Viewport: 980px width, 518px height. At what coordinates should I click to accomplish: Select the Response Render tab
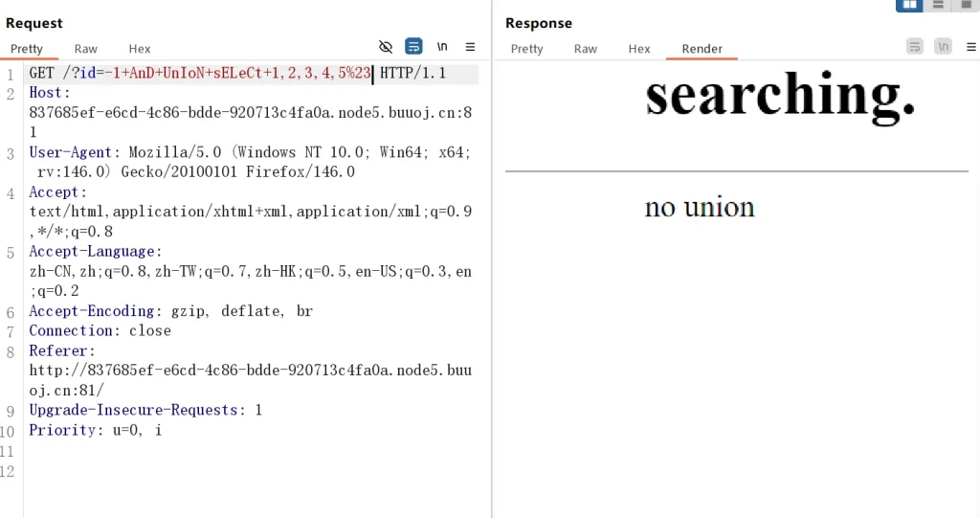point(702,49)
